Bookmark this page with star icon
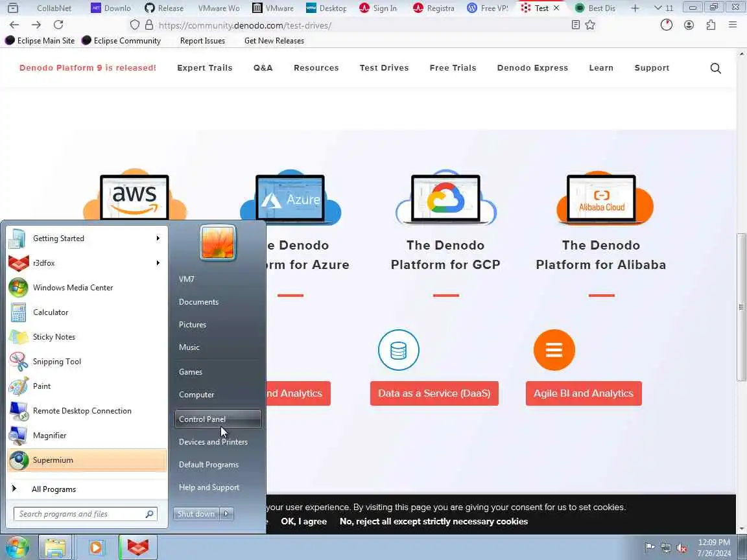The width and height of the screenshot is (747, 560). (590, 25)
